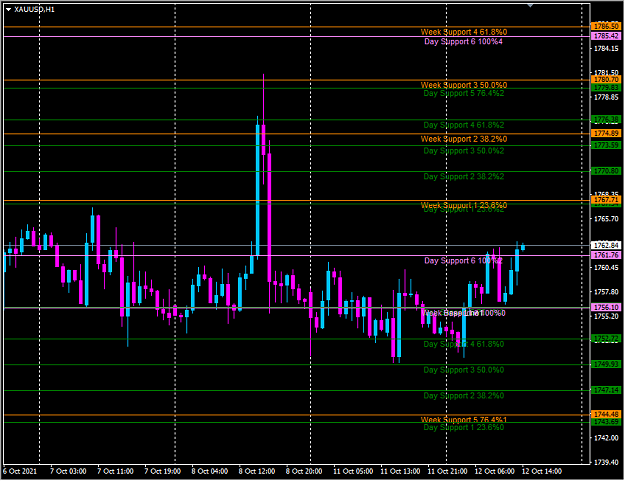Image resolution: width=625 pixels, height=481 pixels.
Task: Select the 'Day Support 3 50.0%2' label
Action: click(464, 151)
